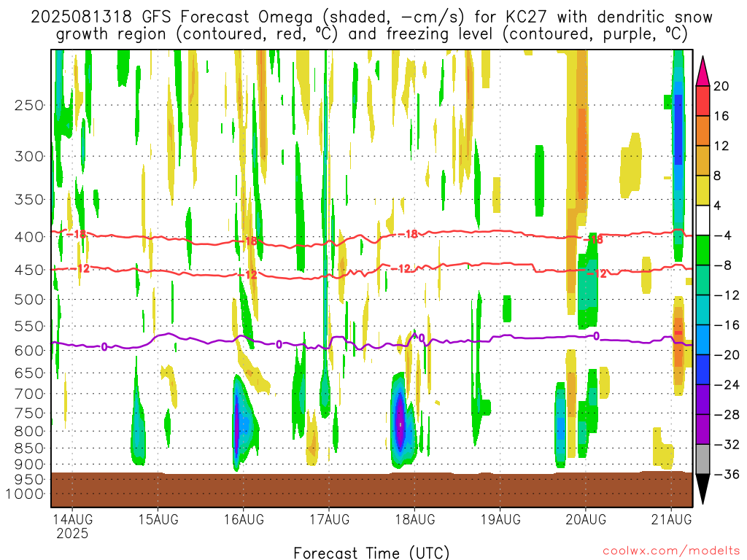Viewport: 747px width, 560px height.
Task: Click the 500 pressure level label
Action: point(29,300)
